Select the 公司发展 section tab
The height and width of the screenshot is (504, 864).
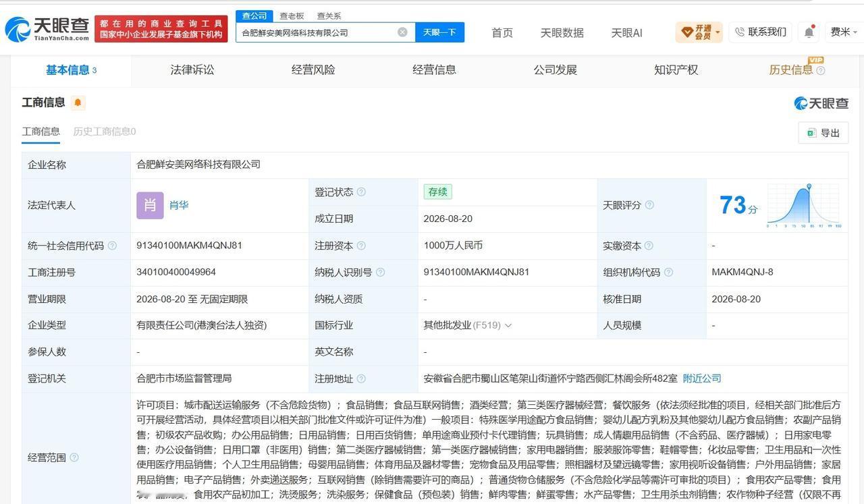pos(555,69)
